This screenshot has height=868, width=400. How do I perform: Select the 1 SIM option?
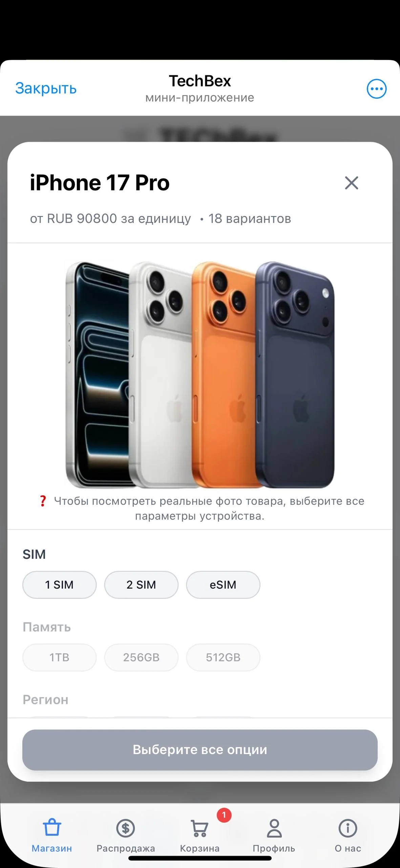60,585
